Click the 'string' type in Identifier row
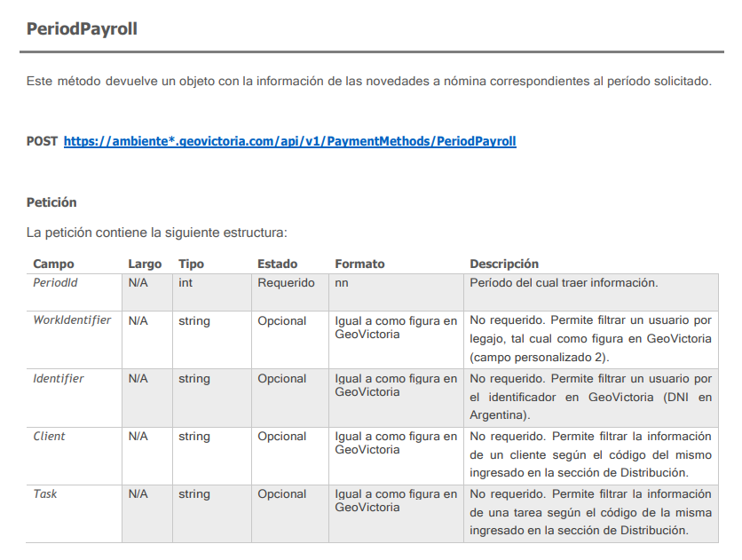Screen dimensions: 742x560 pos(194,379)
